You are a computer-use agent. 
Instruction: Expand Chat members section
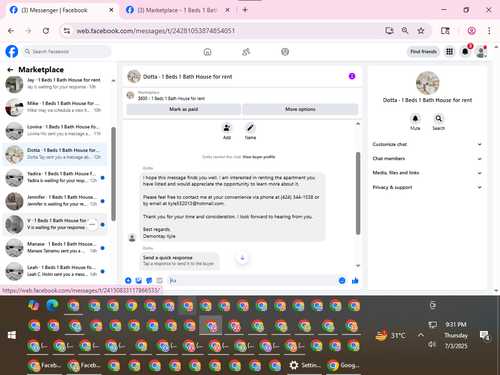(427, 159)
